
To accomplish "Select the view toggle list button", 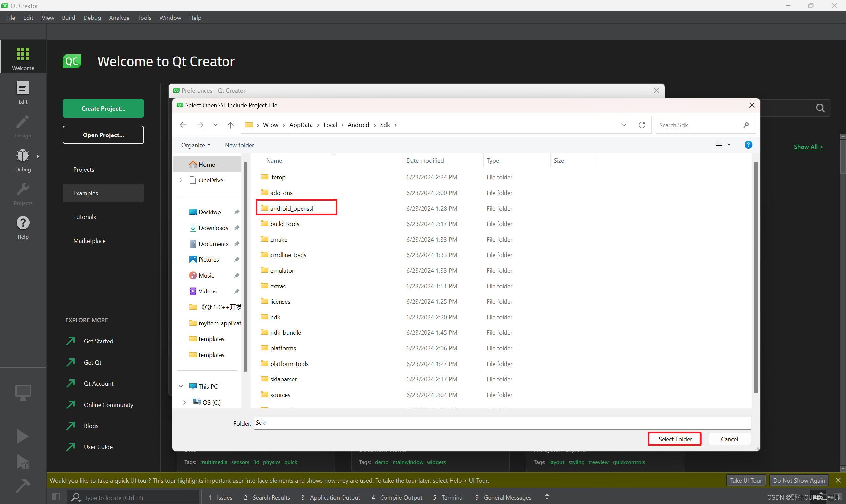I will click(719, 145).
